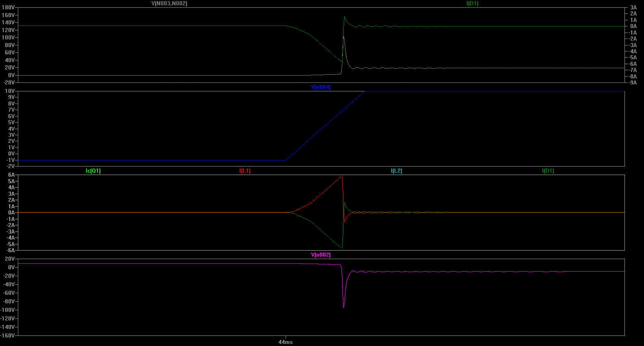The image size is (644, 346).
Task: Click the -160V tick on bottom pane axis
Action: (7, 335)
